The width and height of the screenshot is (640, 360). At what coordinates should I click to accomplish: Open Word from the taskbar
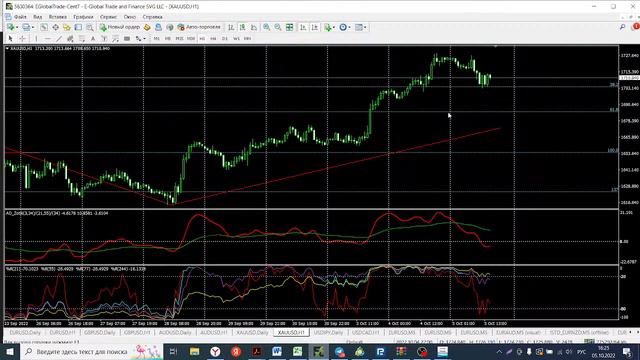click(277, 351)
